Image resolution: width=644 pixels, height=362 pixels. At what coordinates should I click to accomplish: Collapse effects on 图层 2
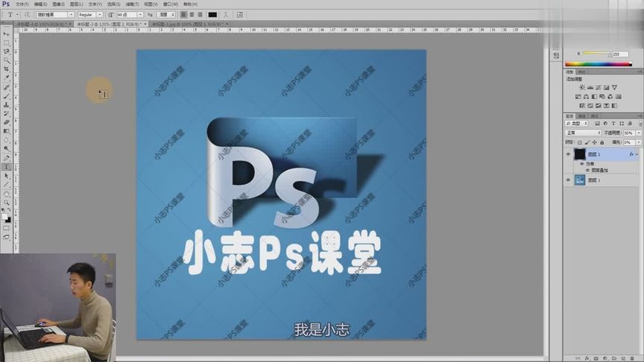click(637, 154)
